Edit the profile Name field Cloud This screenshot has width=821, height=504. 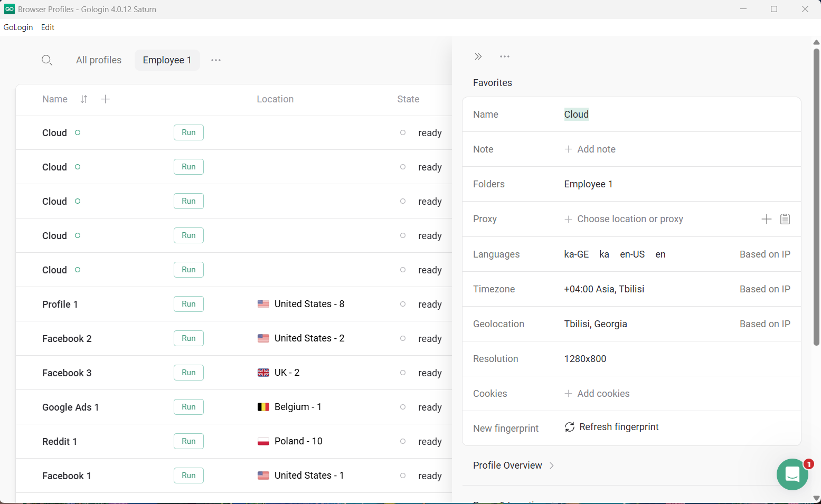coord(576,115)
